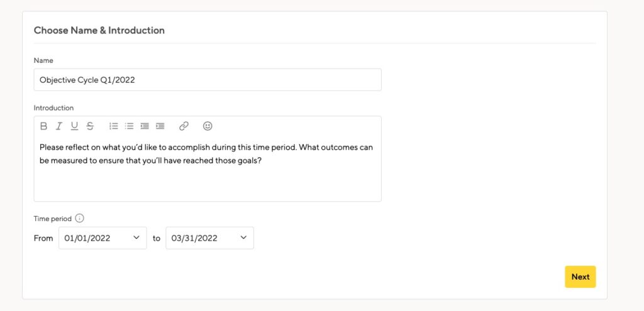Apply strikethrough formatting
Viewport: 644px width, 311px height.
click(x=90, y=126)
